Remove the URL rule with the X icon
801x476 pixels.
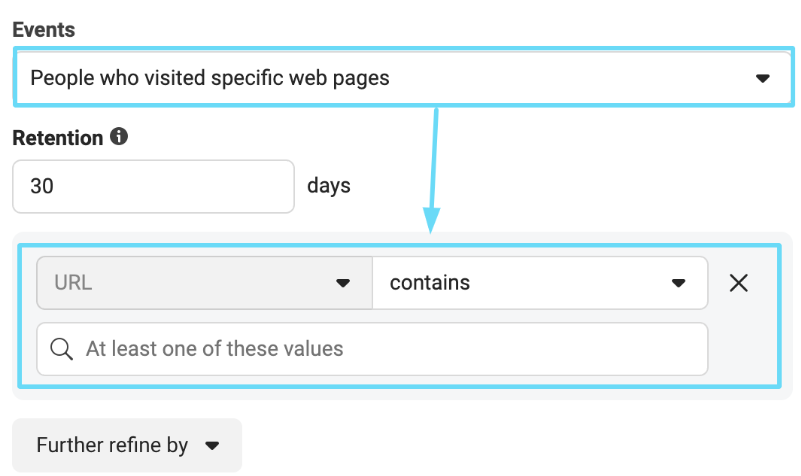pos(739,283)
